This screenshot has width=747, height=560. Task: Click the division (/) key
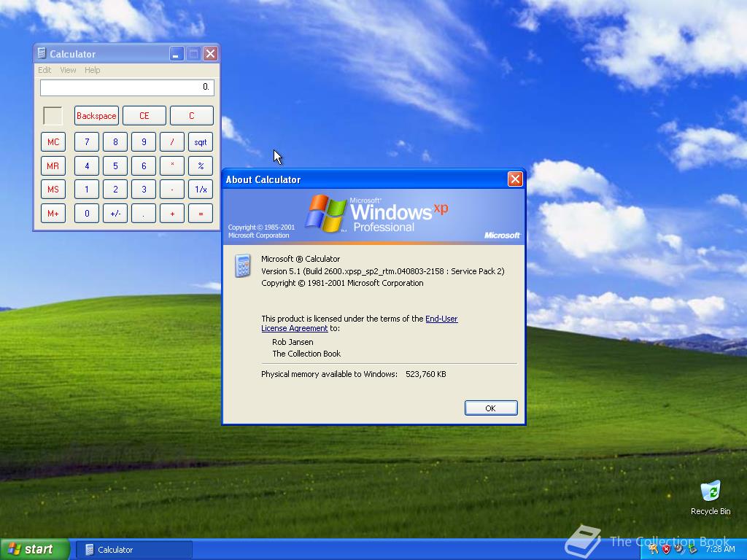coord(172,142)
